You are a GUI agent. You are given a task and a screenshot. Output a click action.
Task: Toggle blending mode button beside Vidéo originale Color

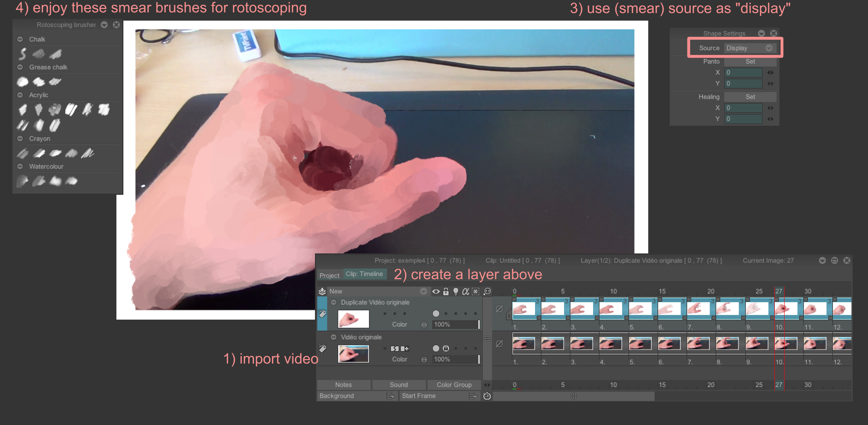click(x=424, y=360)
